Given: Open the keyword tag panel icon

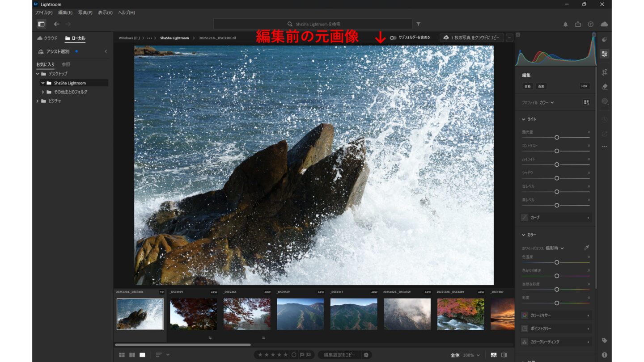Looking at the screenshot, I should 605,341.
